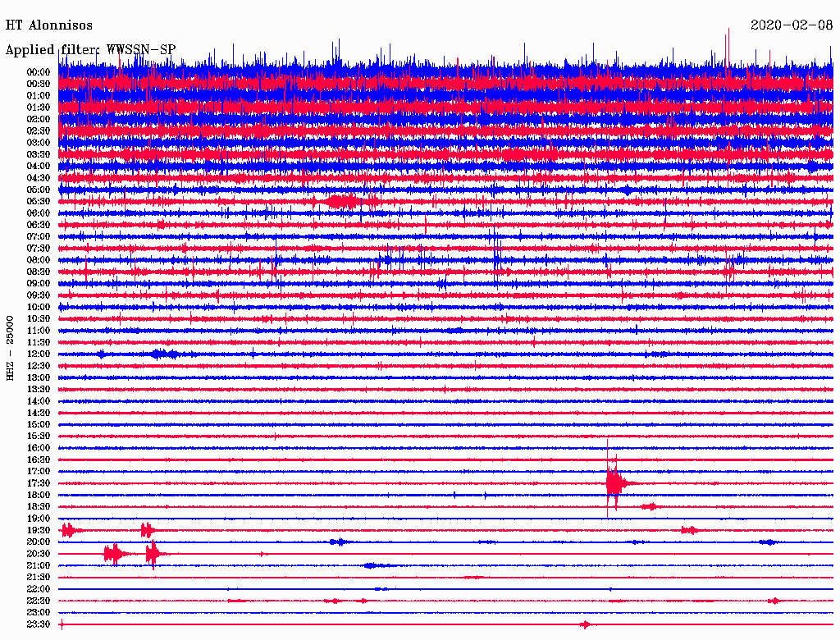Select the 11:00 time row label

tap(39, 331)
